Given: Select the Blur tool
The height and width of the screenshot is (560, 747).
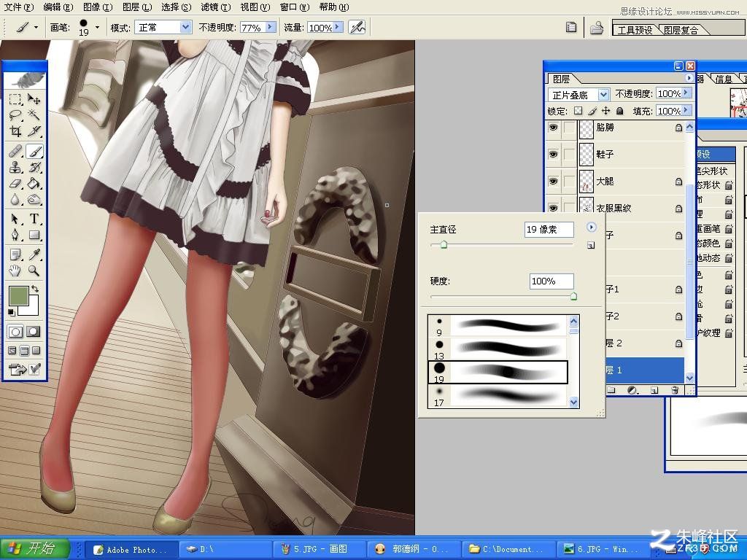Looking at the screenshot, I should pos(15,198).
